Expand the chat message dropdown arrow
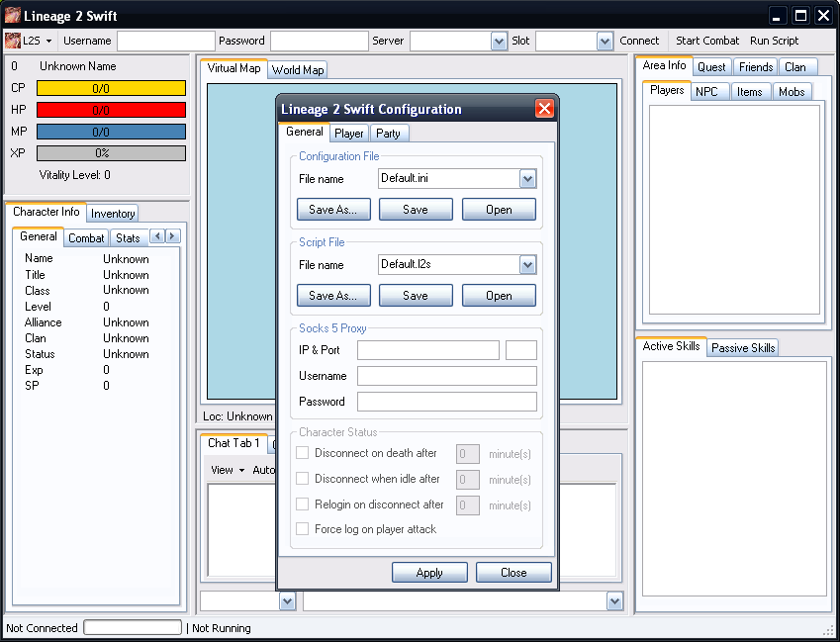Viewport: 840px width, 642px height. pos(614,601)
